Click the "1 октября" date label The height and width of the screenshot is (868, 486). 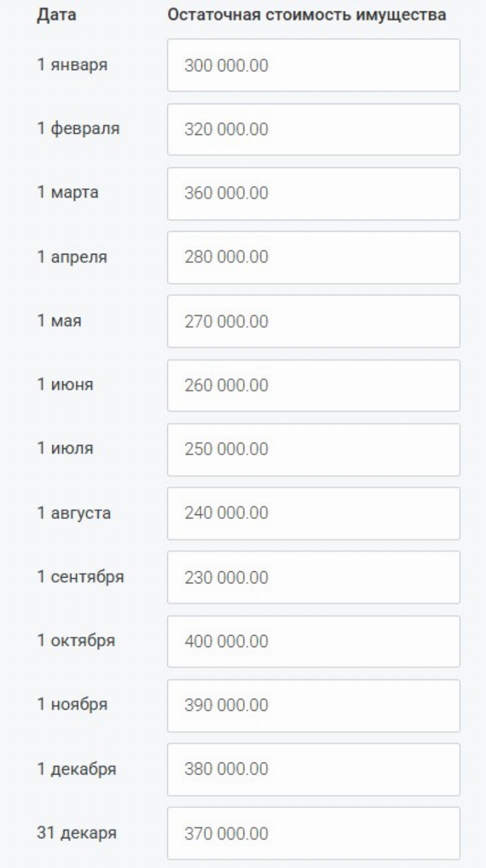coord(76,641)
